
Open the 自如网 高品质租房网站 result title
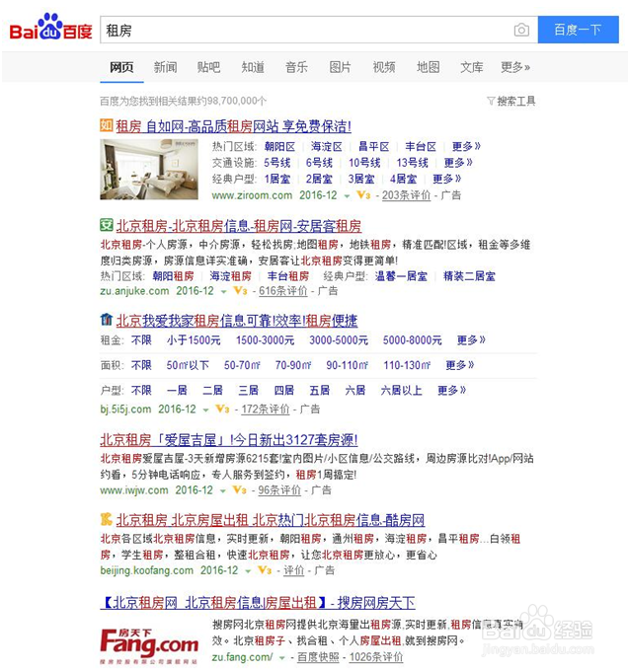point(233,126)
